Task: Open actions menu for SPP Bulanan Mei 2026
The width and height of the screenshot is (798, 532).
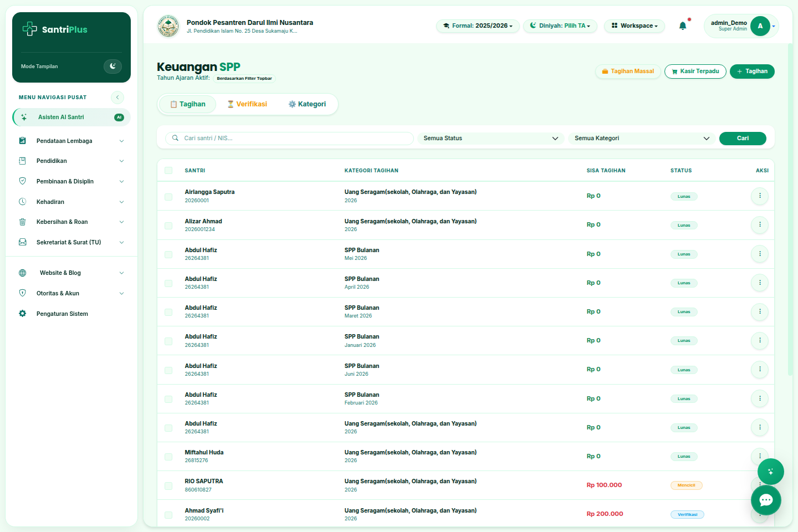Action: [x=760, y=254]
